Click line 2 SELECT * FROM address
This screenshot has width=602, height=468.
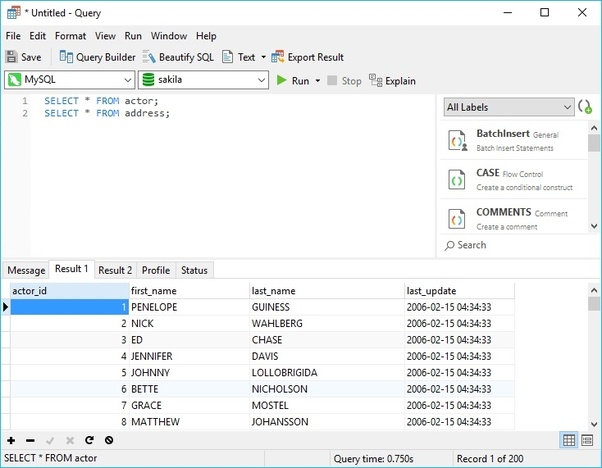[107, 113]
